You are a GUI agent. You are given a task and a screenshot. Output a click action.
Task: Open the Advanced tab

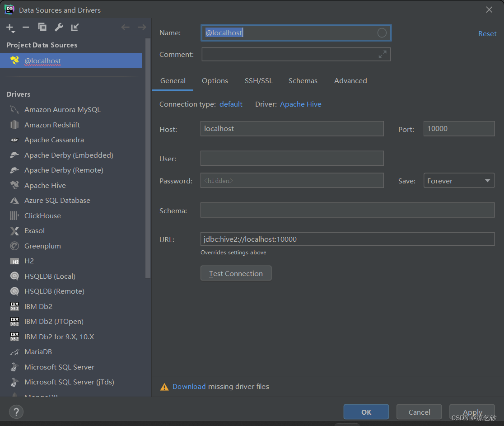(x=350, y=81)
